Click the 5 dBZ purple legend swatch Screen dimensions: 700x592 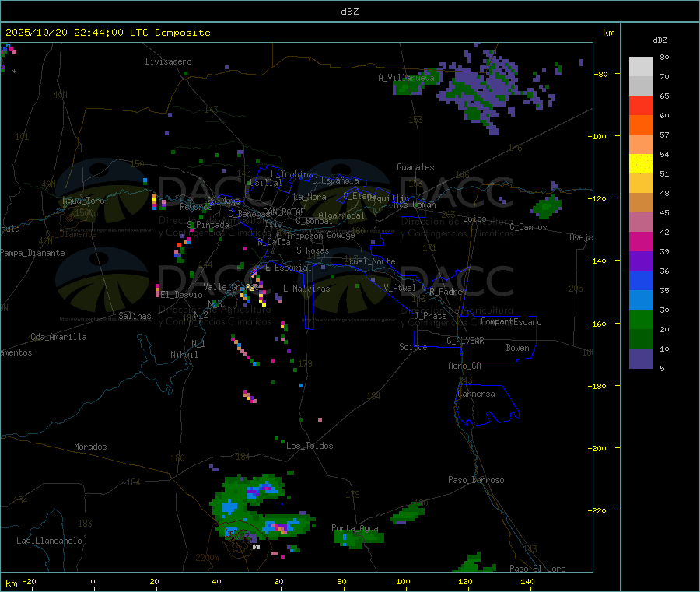[x=641, y=359]
